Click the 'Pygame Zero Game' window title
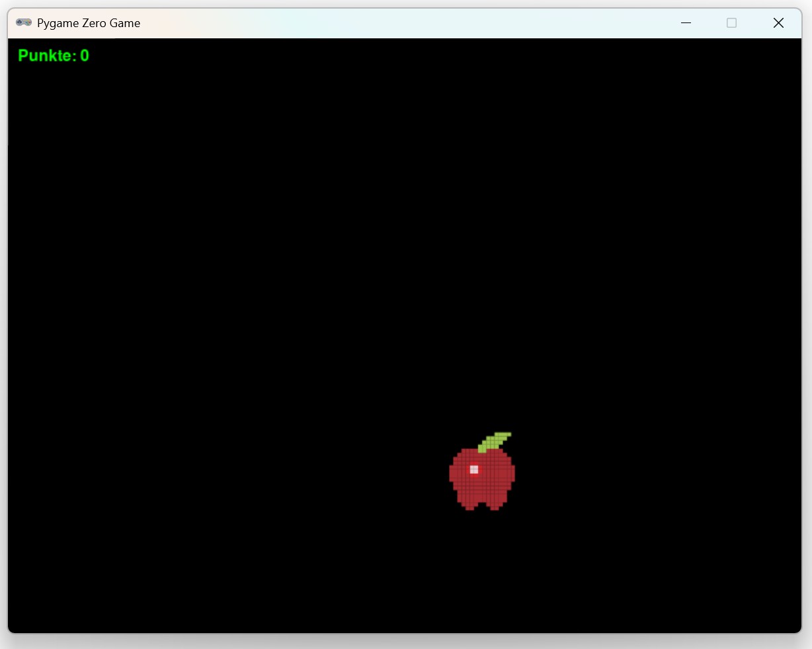Screen dimensions: 812x649 89,23
